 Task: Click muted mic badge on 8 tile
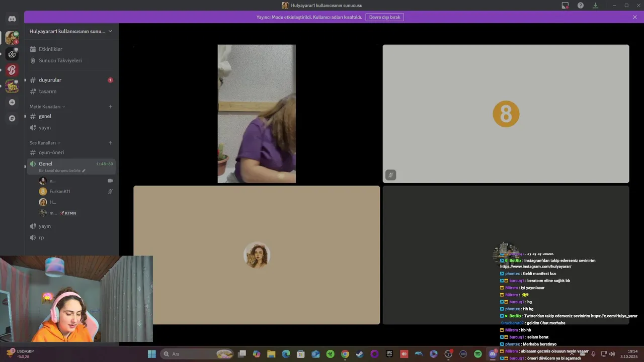click(x=391, y=175)
